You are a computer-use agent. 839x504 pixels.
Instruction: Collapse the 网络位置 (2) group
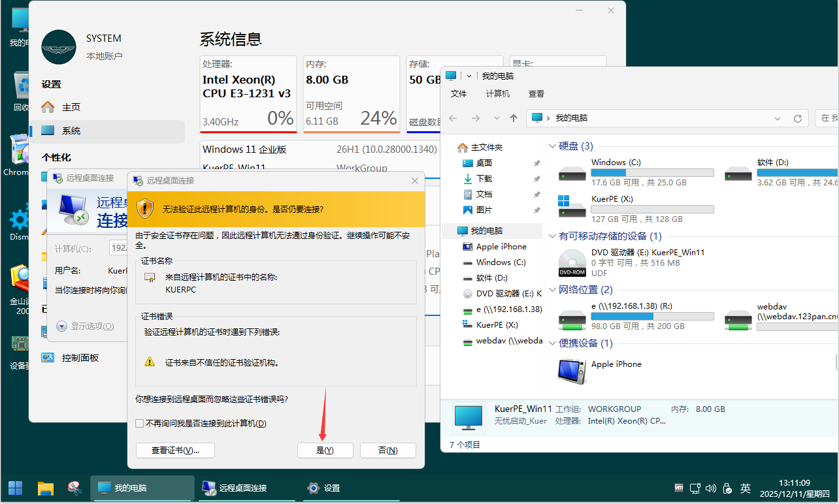point(553,290)
